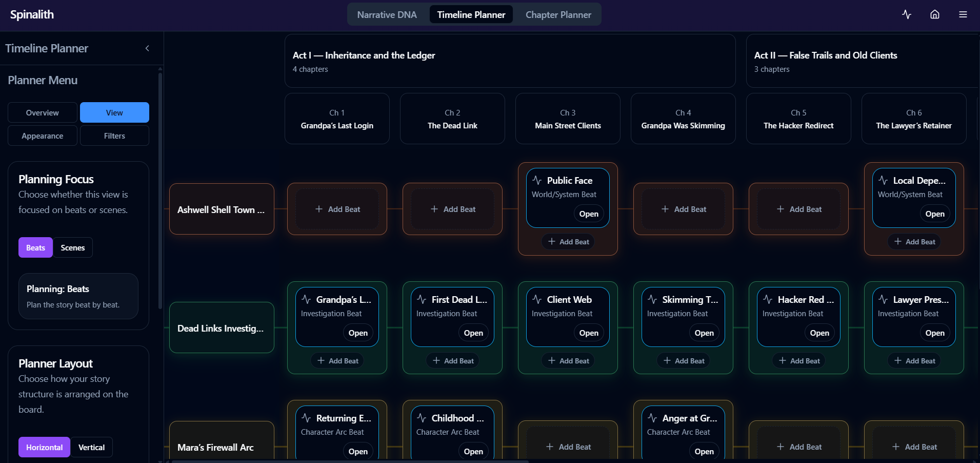Select the Dead Links Investig... storyline row
Image resolution: width=980 pixels, height=463 pixels.
tap(222, 327)
